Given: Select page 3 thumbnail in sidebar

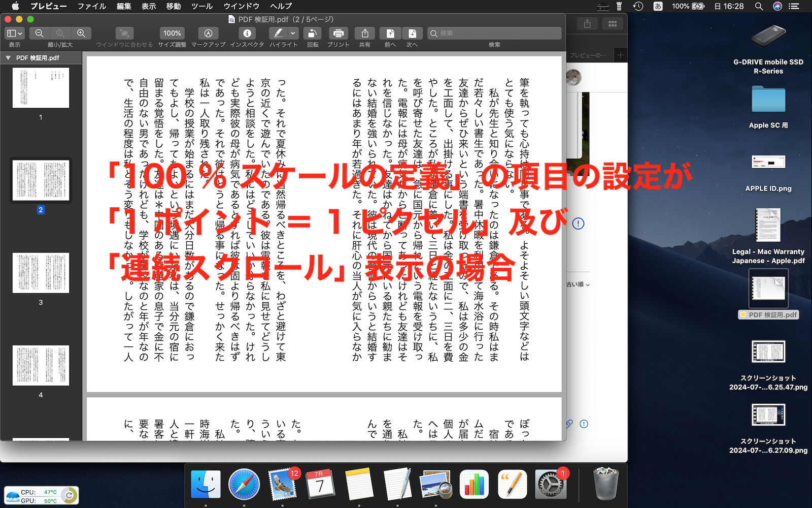Looking at the screenshot, I should 41,273.
